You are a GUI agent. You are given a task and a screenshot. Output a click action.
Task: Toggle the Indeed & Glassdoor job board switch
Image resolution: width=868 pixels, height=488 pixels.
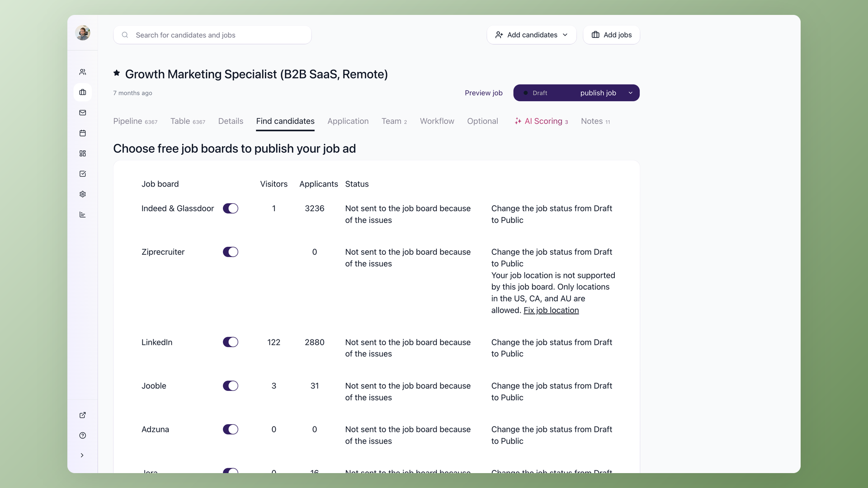[x=231, y=208]
